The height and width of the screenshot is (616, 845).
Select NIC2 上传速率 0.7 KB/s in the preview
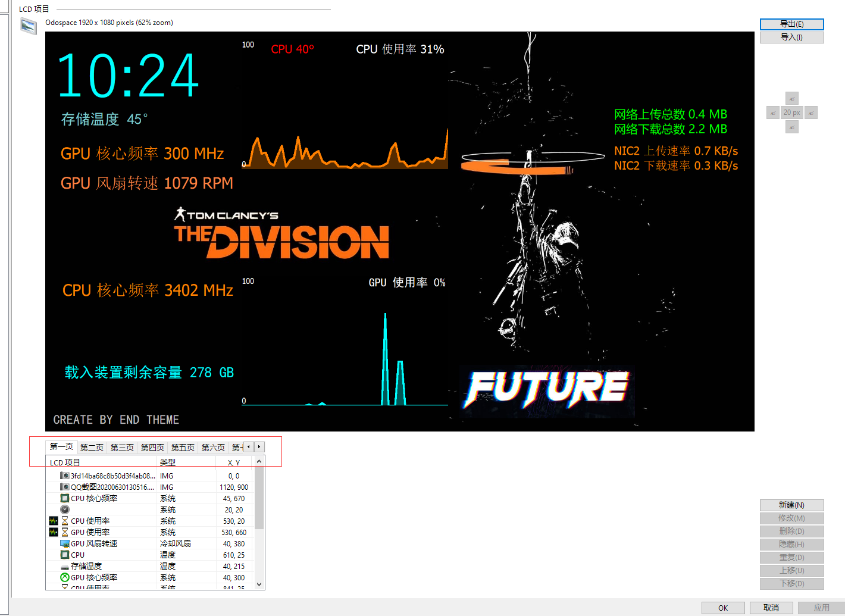676,151
